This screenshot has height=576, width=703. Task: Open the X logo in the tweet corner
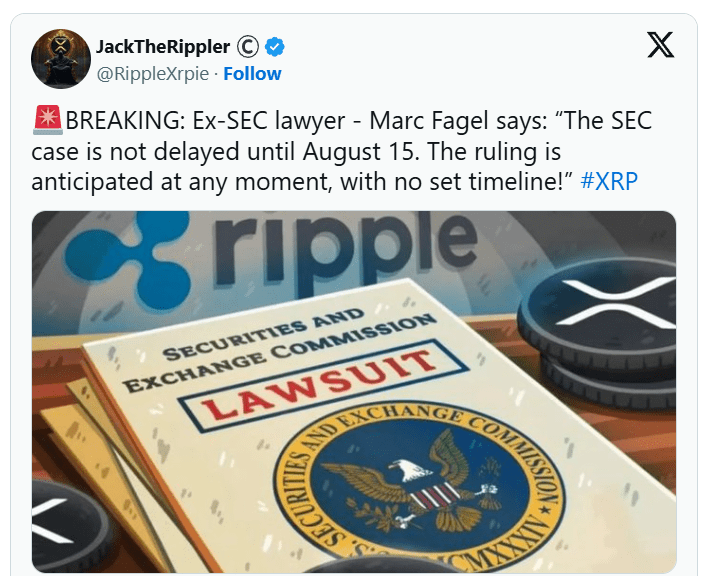click(660, 45)
